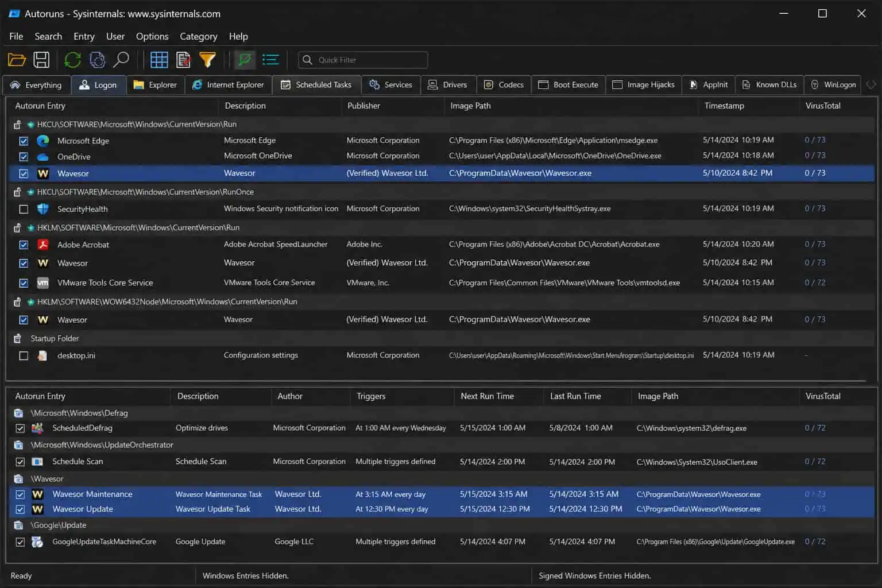Check the desktop.ini entry checkbox
Viewport: 882px width, 588px height.
pos(24,355)
